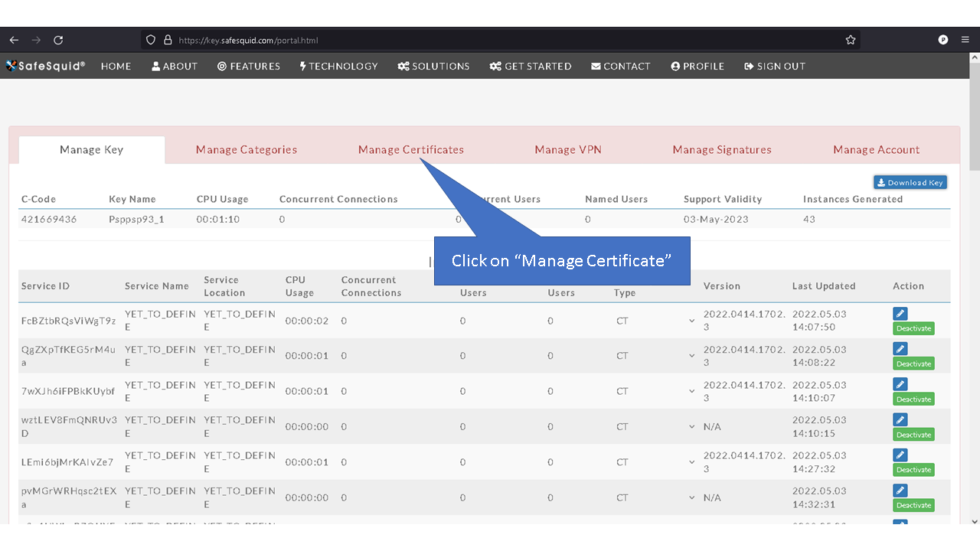This screenshot has width=980, height=551.
Task: Switch to the Manage Categories tab
Action: coord(246,149)
